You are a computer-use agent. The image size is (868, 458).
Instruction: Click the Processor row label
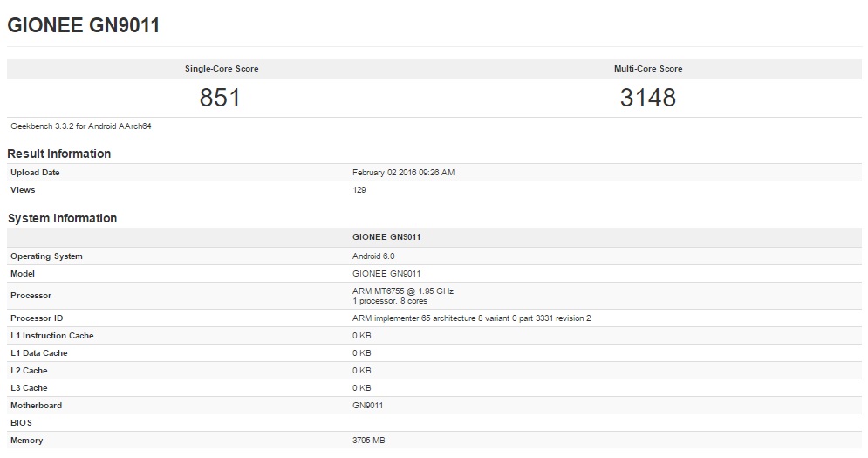(31, 296)
